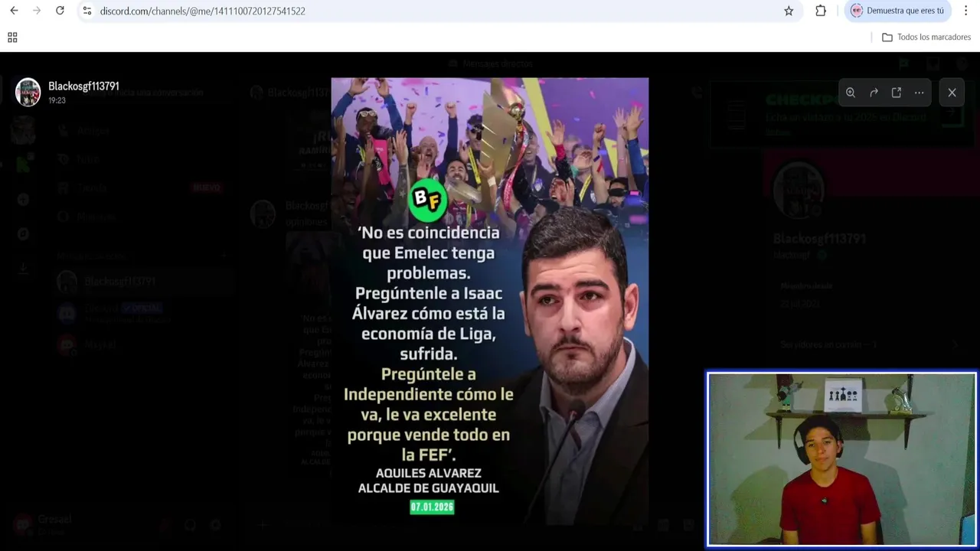
Task: Go forward with browser forward arrow
Action: [37, 11]
